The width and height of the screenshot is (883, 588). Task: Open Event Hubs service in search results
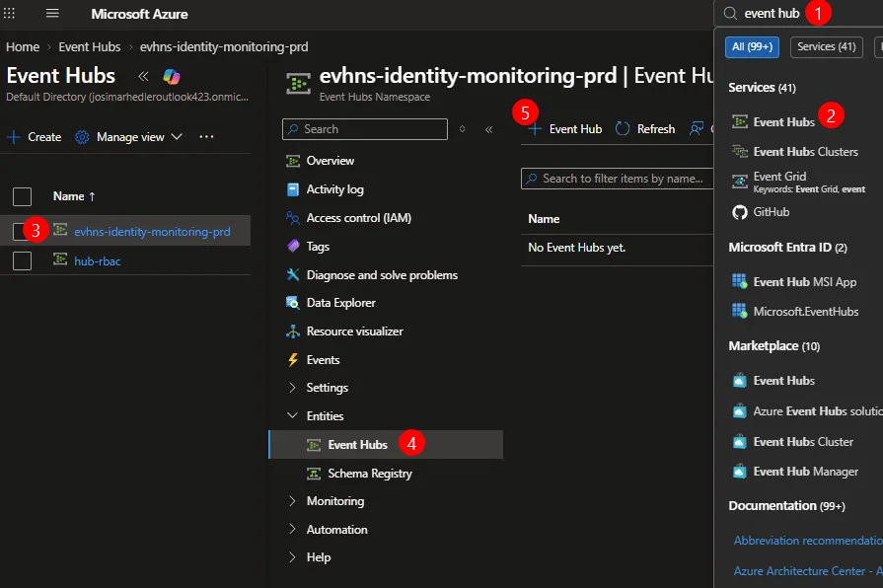784,122
